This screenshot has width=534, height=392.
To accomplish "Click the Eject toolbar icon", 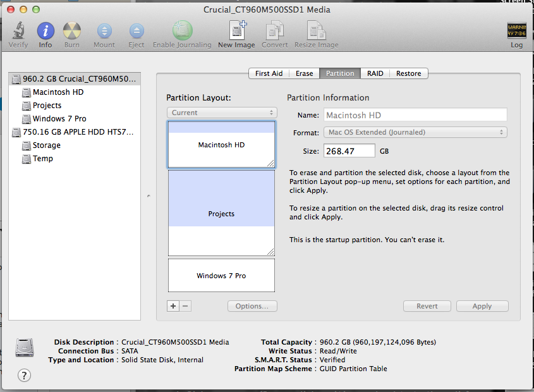I will [x=135, y=30].
